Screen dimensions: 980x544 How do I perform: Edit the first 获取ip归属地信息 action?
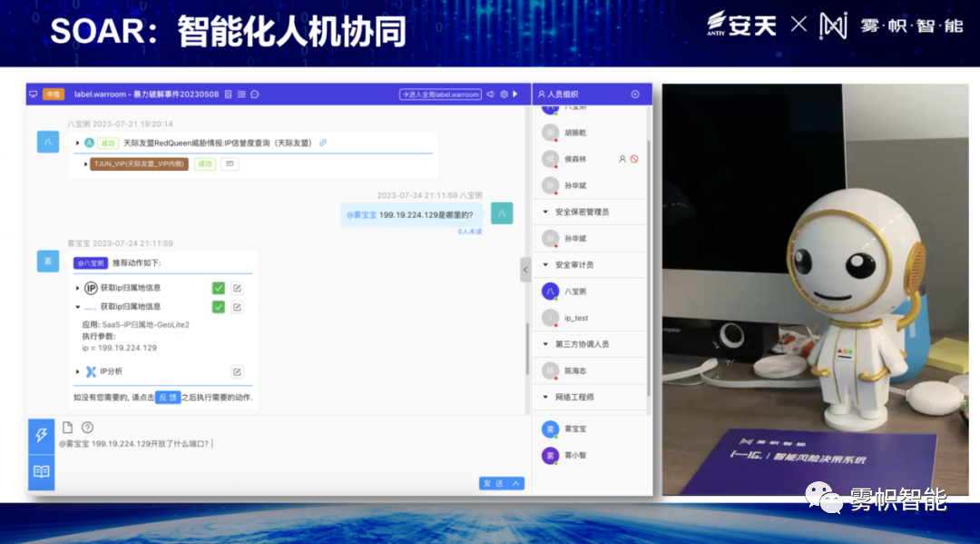point(237,288)
